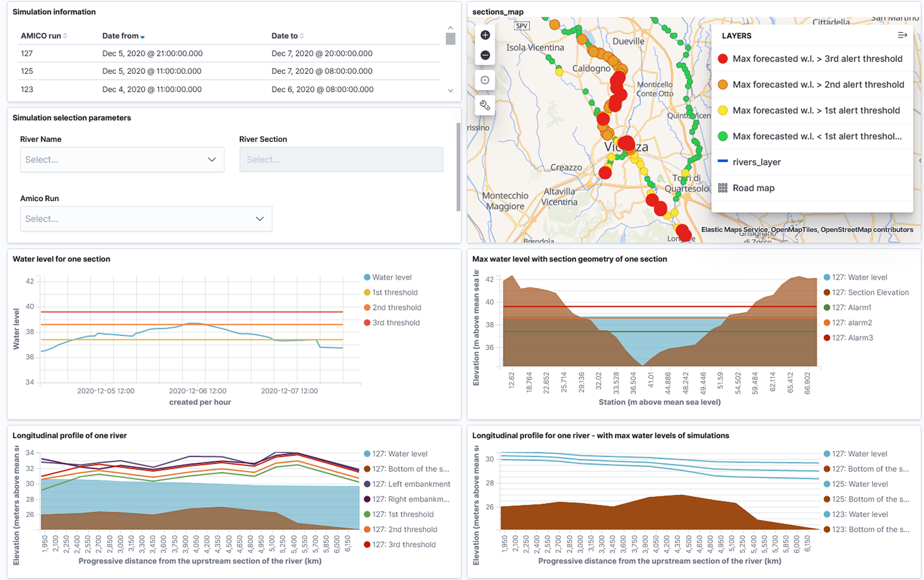
Task: Click Dec 7, 2020 @ 08:00:00.000 cell
Action: [x=322, y=71]
